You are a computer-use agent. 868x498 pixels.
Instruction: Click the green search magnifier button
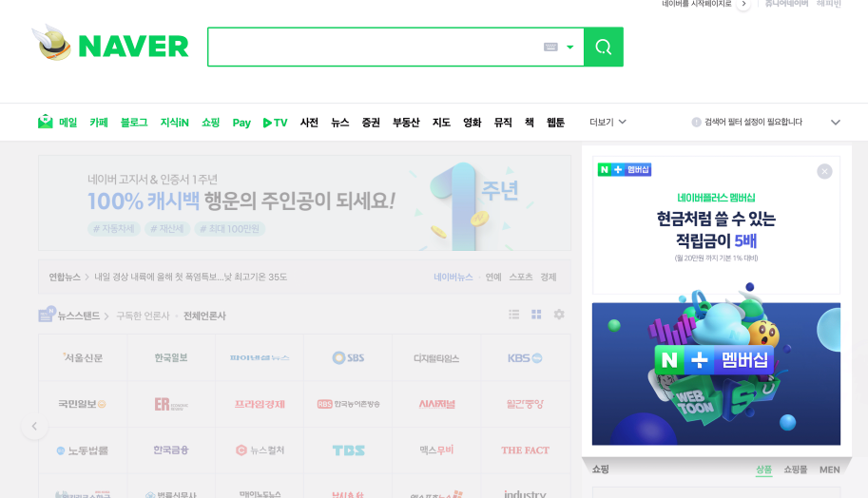604,47
